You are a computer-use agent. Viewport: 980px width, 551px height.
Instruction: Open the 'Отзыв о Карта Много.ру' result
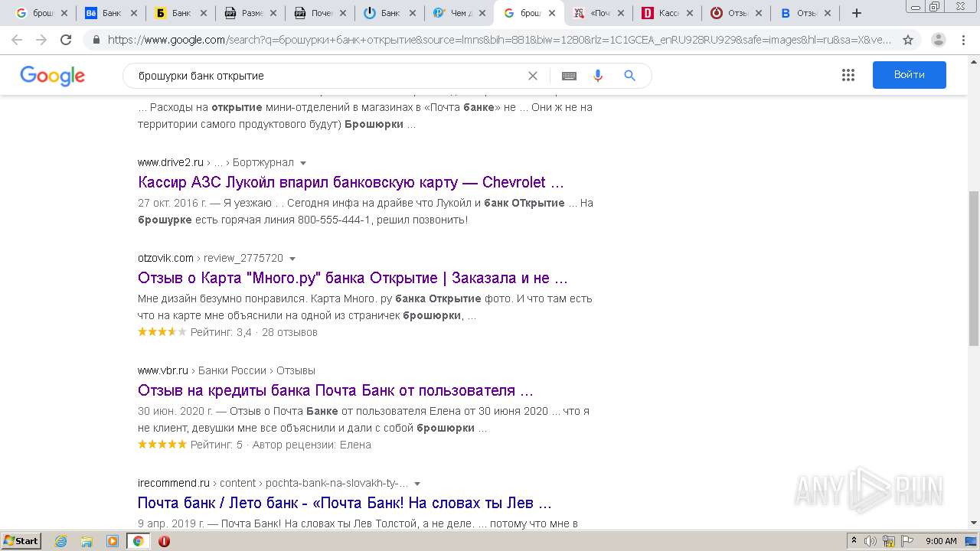[x=353, y=278]
